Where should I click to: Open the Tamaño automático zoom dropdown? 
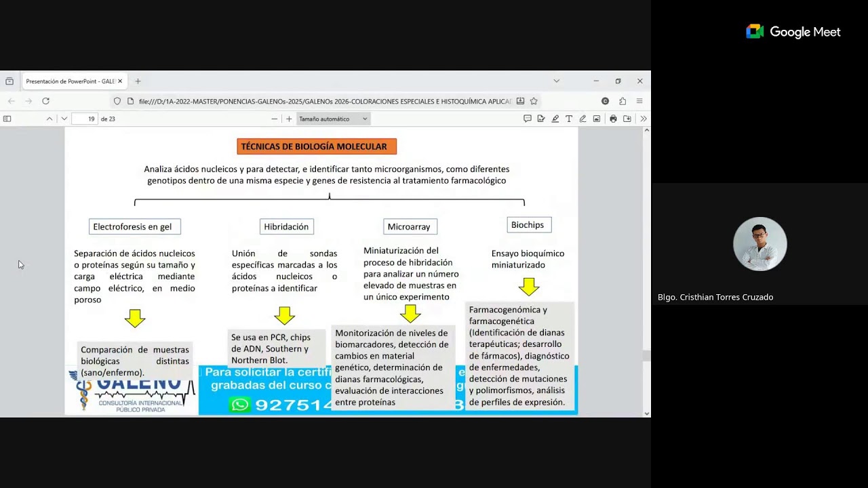click(x=333, y=119)
